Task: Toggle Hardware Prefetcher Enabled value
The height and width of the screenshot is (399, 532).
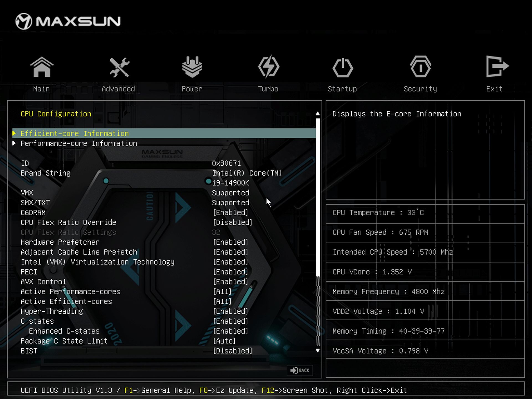Action: click(x=231, y=242)
